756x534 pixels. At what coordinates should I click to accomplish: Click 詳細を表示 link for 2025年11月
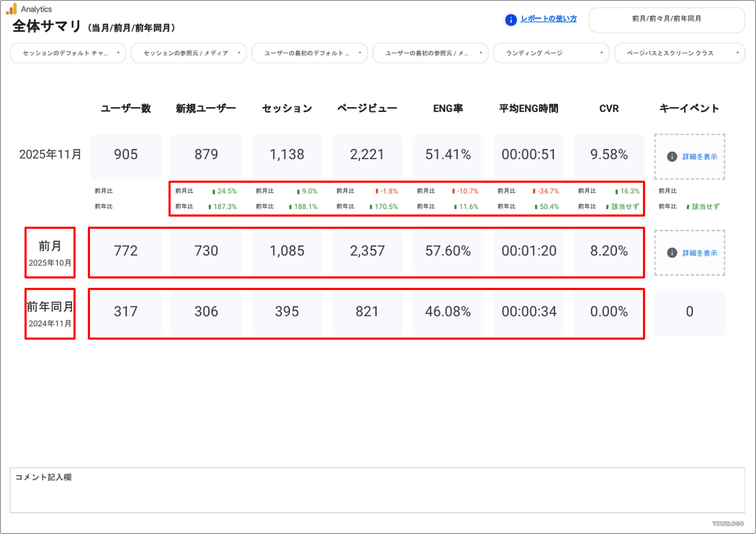click(699, 157)
